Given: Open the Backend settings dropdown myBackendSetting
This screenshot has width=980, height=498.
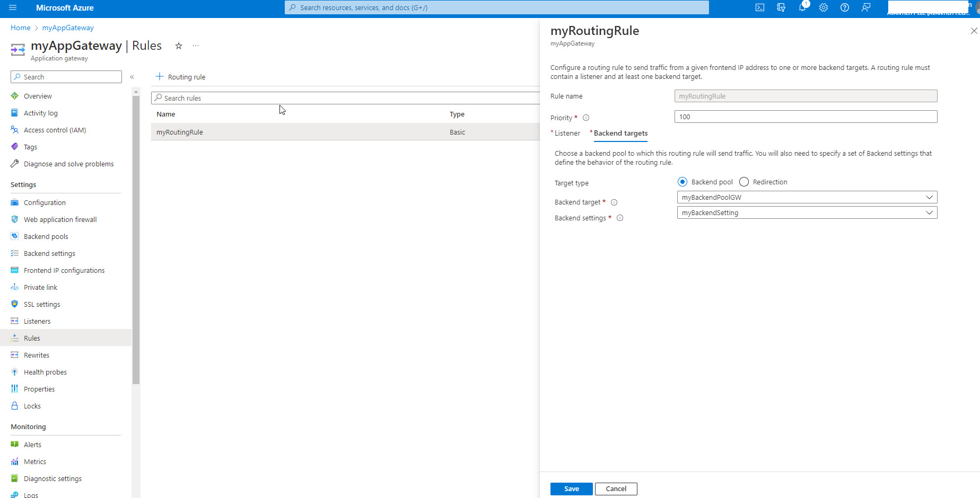Looking at the screenshot, I should pyautogui.click(x=807, y=212).
